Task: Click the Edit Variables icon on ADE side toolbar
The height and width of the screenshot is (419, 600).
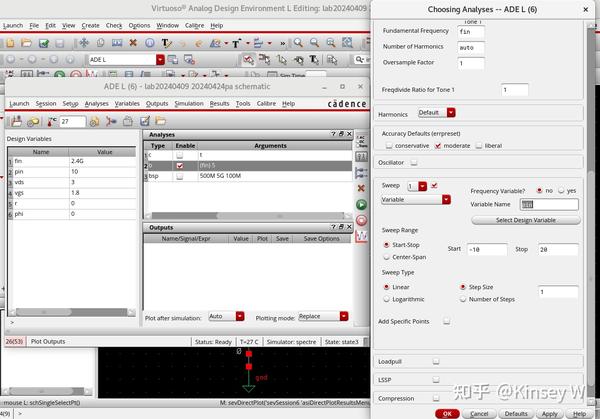Action: coord(362,157)
